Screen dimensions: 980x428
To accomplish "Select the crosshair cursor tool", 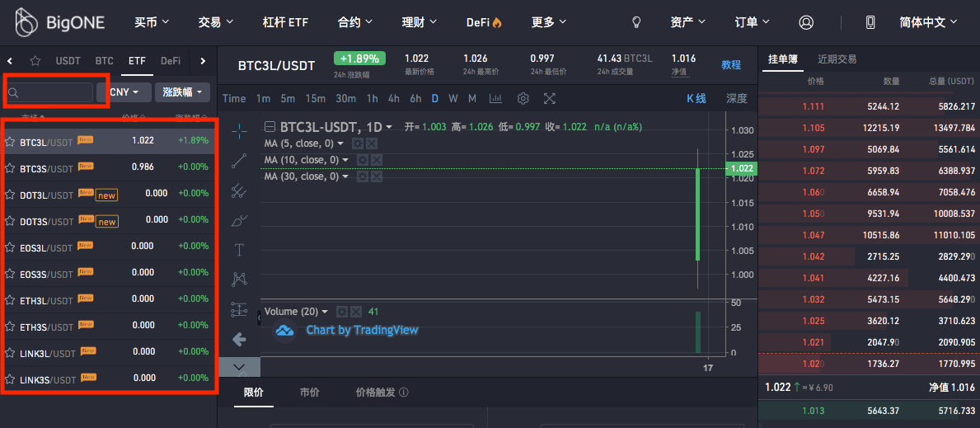I will (x=239, y=131).
